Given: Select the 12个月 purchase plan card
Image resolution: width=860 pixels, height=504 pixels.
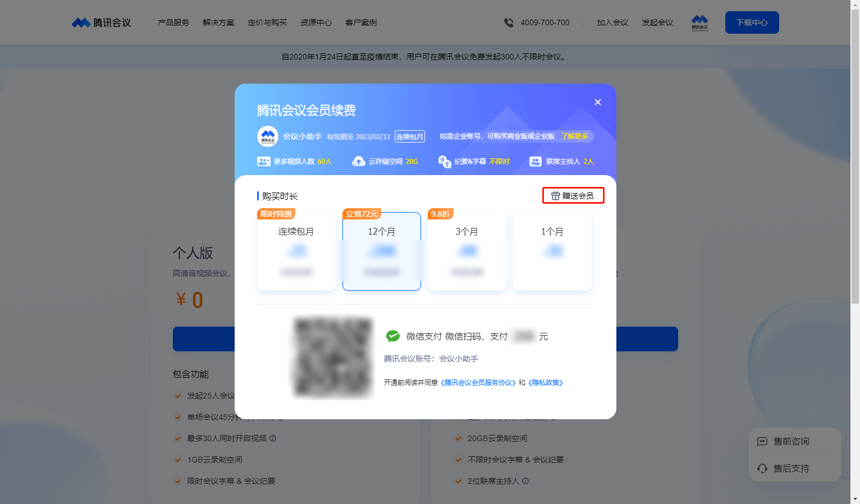Looking at the screenshot, I should click(x=382, y=251).
